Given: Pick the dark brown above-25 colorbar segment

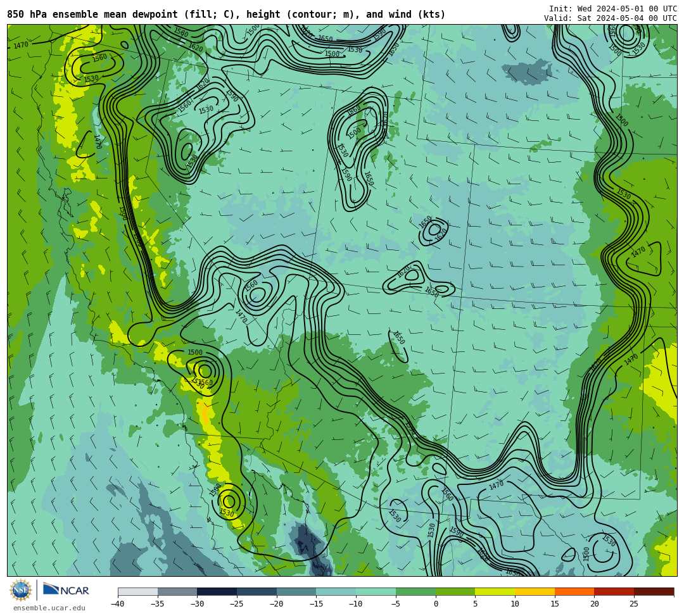Looking at the screenshot, I should tap(654, 591).
